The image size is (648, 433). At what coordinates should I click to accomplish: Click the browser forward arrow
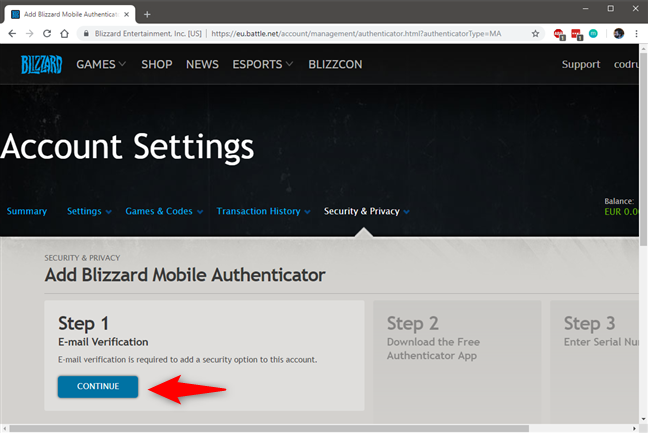pyautogui.click(x=29, y=33)
